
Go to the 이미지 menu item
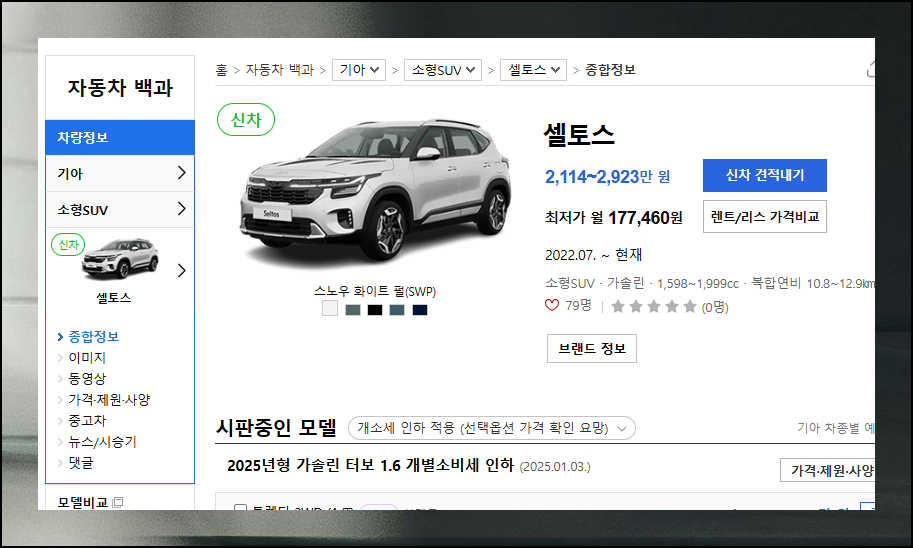87,358
